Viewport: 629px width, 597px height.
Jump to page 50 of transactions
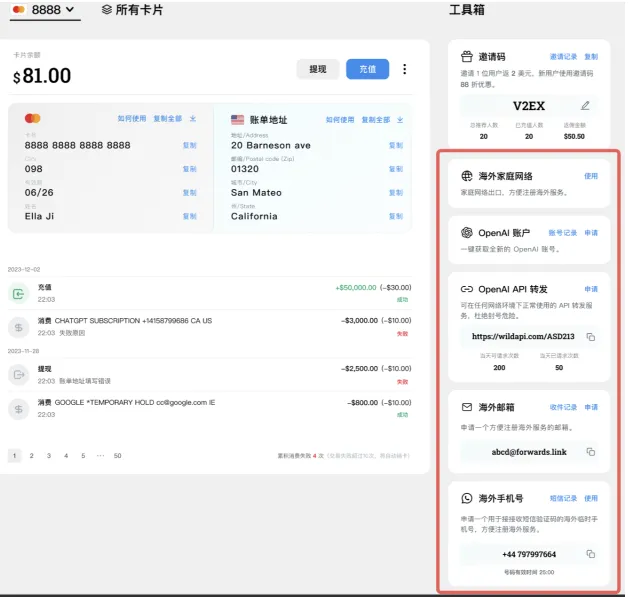pyautogui.click(x=117, y=455)
